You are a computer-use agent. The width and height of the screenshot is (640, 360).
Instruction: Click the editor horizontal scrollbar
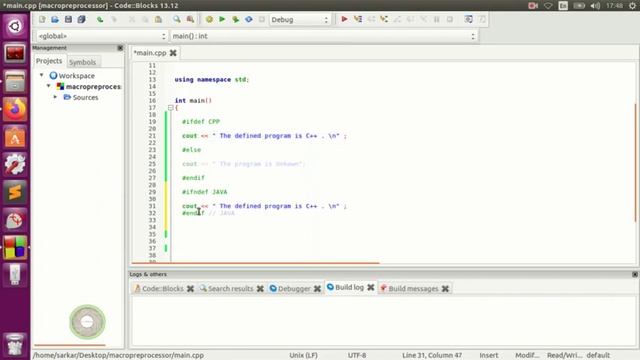255,263
